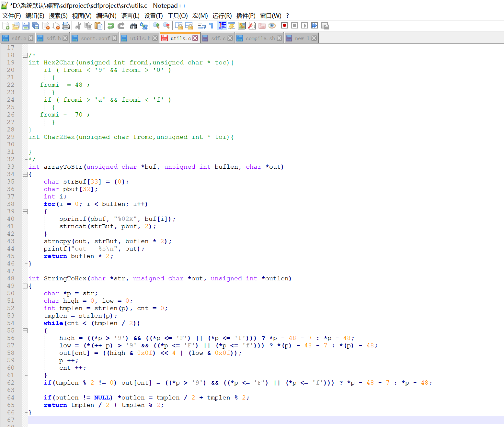Close current document using the Close toolbar icon

pos(46,26)
